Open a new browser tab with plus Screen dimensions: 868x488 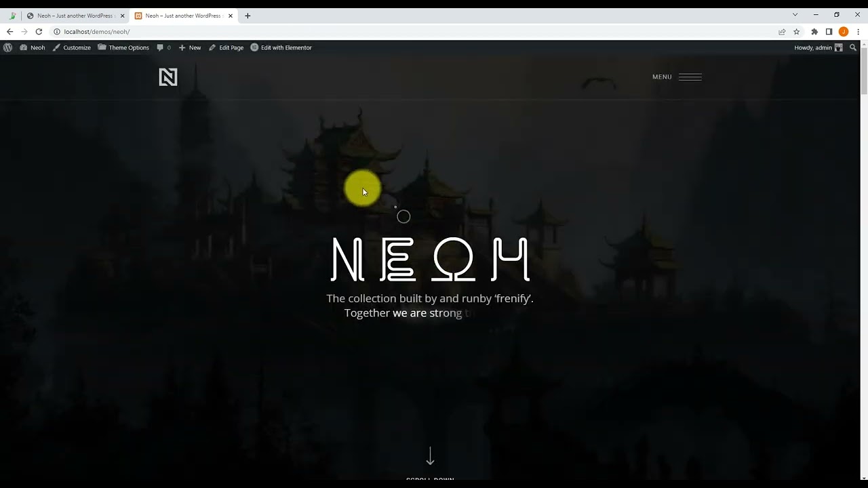pos(248,16)
